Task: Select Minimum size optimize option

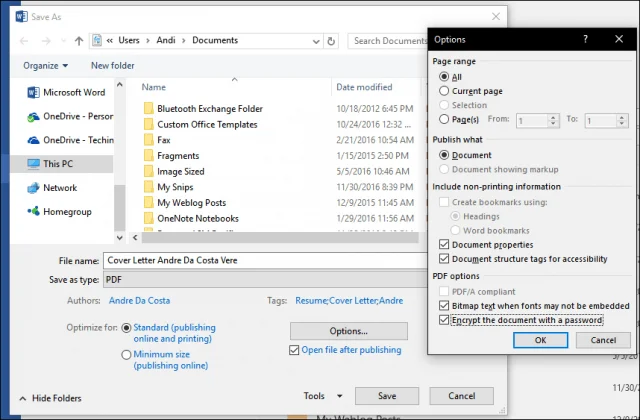Action: point(126,355)
